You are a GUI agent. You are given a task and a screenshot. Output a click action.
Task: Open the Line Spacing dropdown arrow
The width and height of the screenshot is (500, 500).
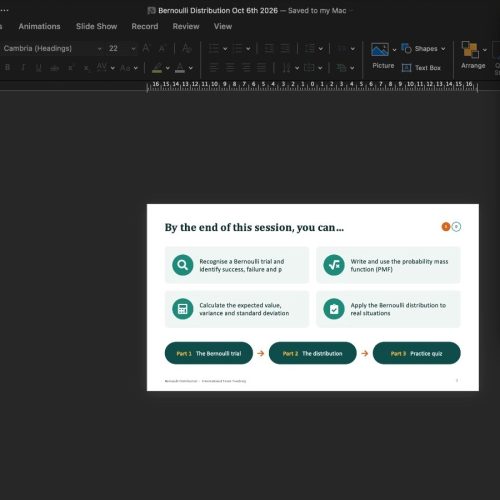click(x=321, y=49)
